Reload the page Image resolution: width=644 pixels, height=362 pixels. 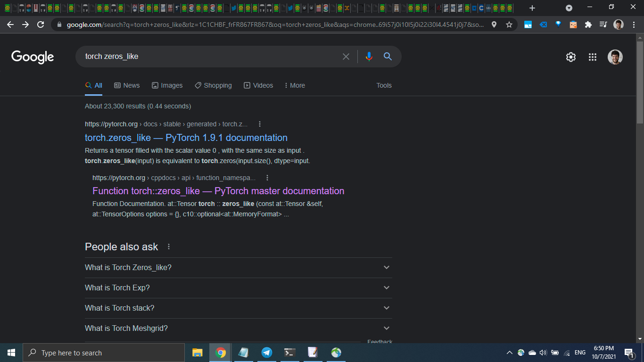click(x=40, y=25)
